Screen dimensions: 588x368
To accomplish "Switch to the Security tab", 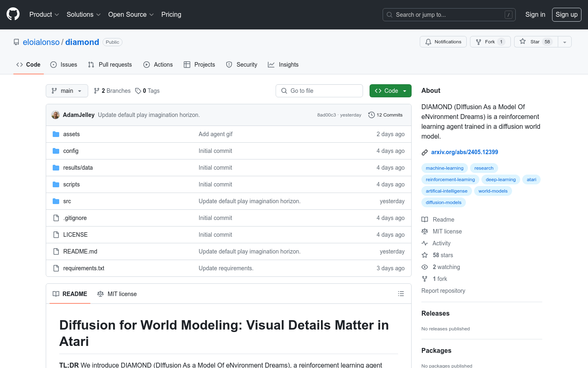I will coord(242,65).
